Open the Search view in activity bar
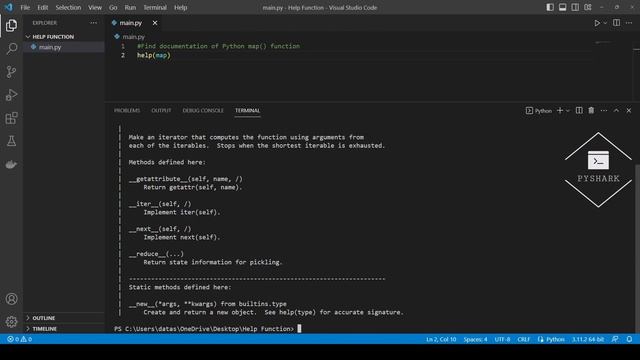The width and height of the screenshot is (640, 360). pyautogui.click(x=11, y=49)
